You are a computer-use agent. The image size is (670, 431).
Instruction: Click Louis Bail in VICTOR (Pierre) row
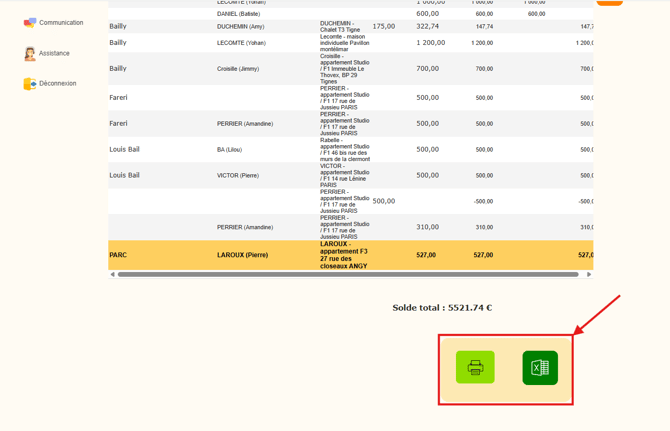click(124, 175)
